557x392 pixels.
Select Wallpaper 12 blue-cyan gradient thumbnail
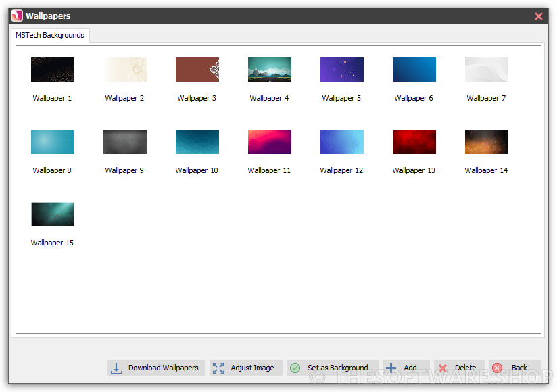click(x=342, y=142)
